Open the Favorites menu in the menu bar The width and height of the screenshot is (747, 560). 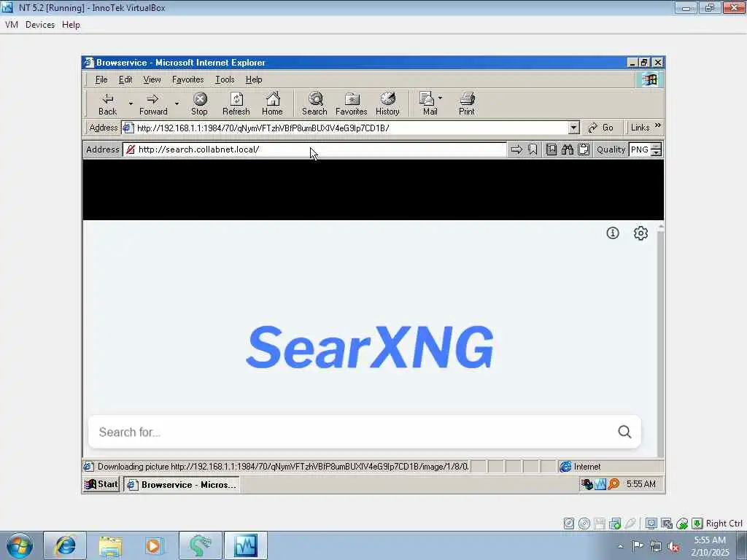pos(187,79)
